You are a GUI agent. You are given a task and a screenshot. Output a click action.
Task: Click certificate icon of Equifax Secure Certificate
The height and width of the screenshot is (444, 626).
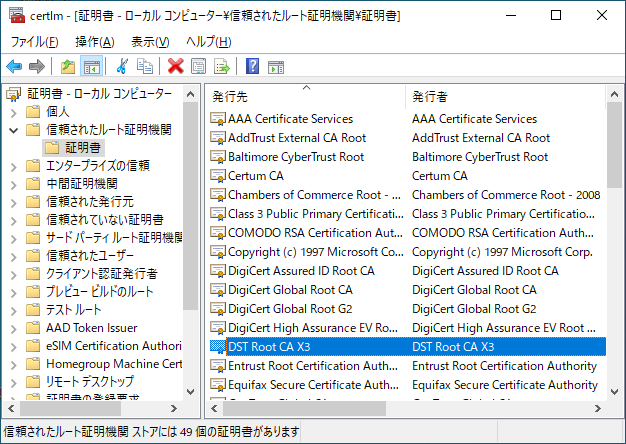pyautogui.click(x=218, y=385)
